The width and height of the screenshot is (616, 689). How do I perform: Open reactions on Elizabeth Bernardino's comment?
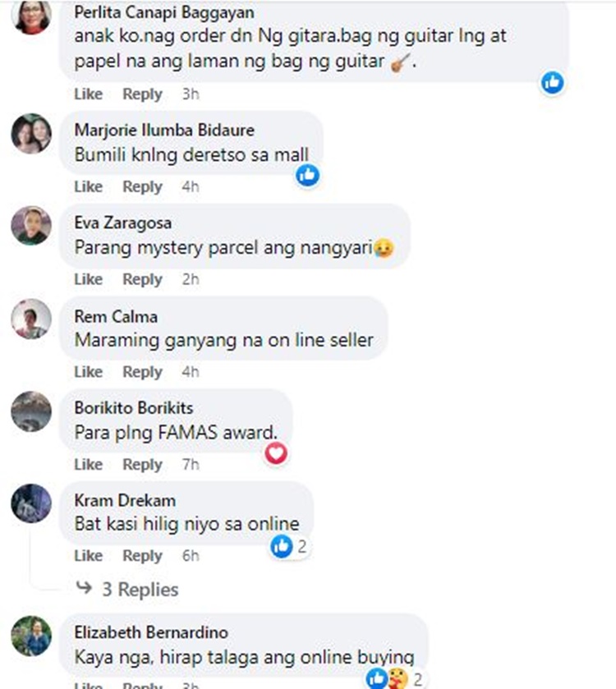click(394, 679)
